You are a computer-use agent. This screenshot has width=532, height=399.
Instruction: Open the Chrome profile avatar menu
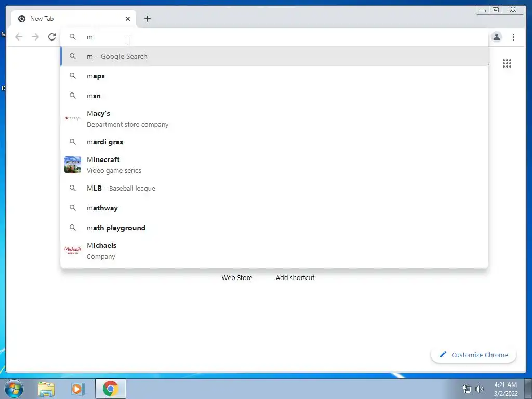point(496,37)
